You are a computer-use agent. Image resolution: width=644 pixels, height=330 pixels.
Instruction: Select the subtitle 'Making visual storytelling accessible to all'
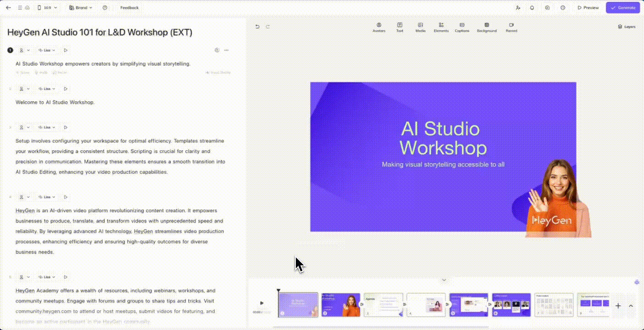443,164
